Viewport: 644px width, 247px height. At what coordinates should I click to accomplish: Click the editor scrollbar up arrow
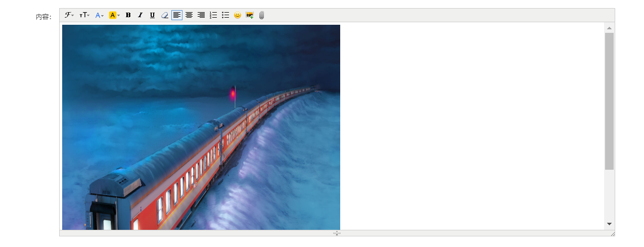(609, 28)
